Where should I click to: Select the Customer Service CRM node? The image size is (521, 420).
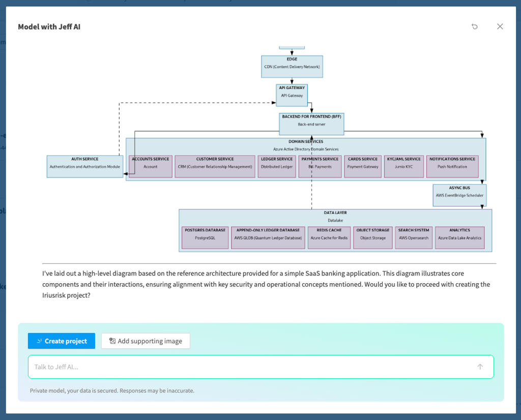coord(215,166)
